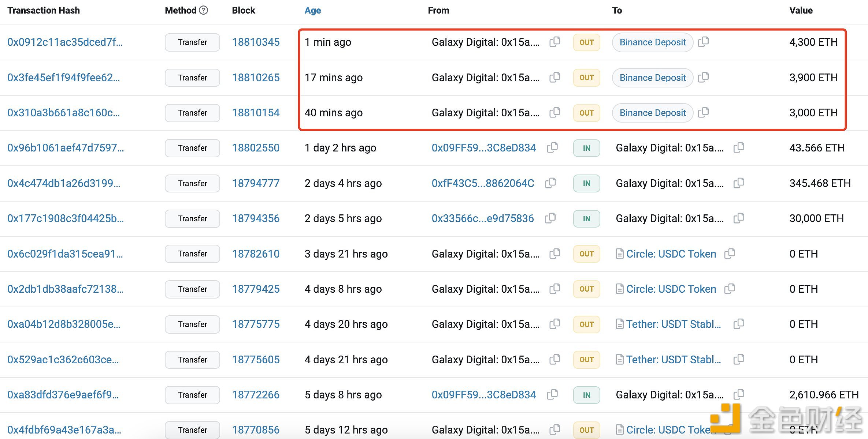Open sender 0x09FF59...3C8eD834 in 43.566 ETH row
The width and height of the screenshot is (868, 439).
click(x=483, y=148)
